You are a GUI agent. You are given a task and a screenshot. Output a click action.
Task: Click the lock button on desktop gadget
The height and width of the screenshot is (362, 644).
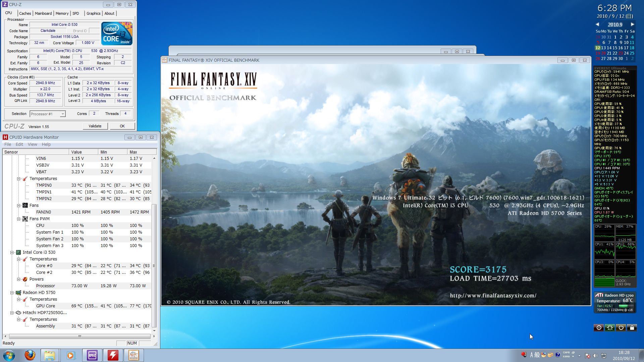[x=632, y=327]
